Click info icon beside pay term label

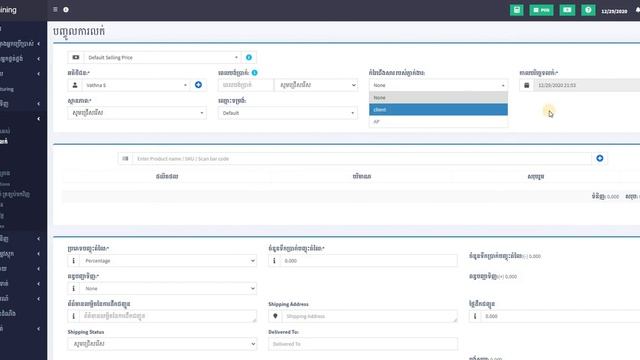[255, 73]
